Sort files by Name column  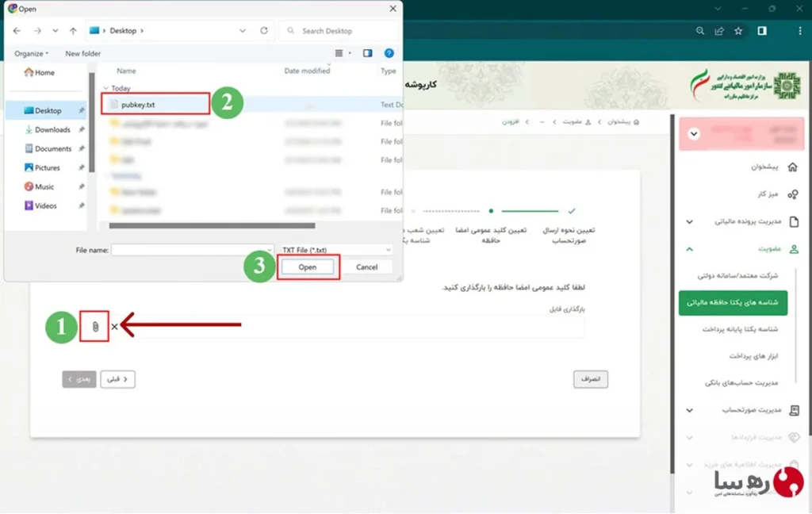click(x=126, y=71)
